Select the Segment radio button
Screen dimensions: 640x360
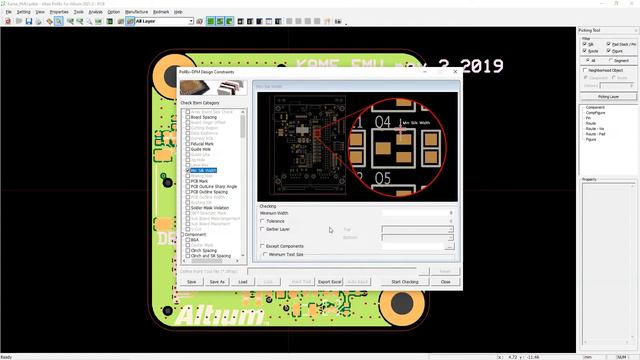point(611,60)
